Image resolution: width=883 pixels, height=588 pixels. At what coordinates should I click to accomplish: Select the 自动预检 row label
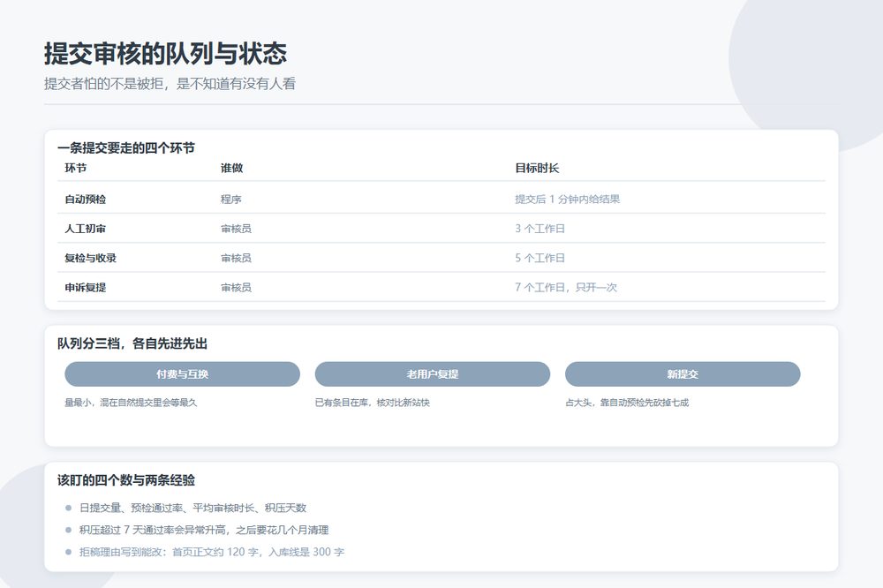(x=85, y=199)
